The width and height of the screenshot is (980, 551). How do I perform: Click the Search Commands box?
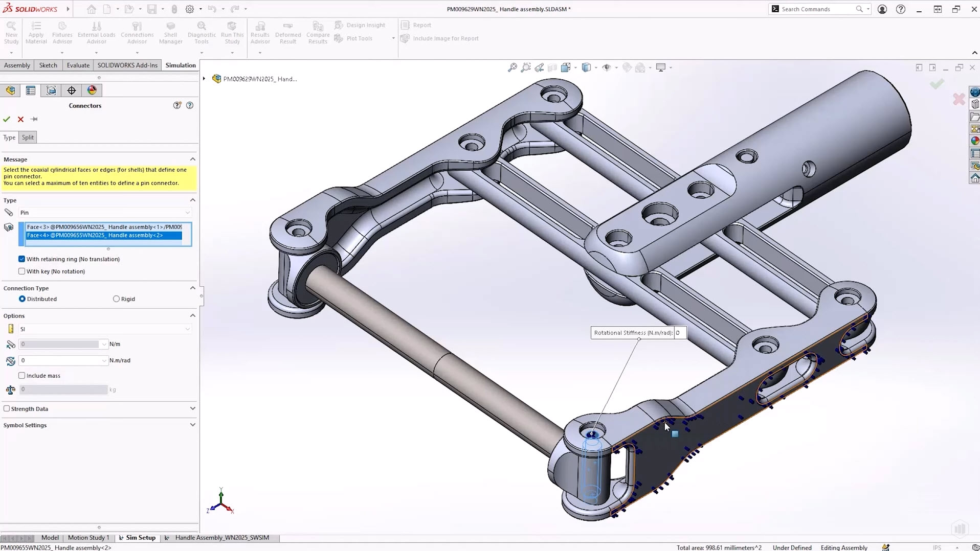[817, 9]
